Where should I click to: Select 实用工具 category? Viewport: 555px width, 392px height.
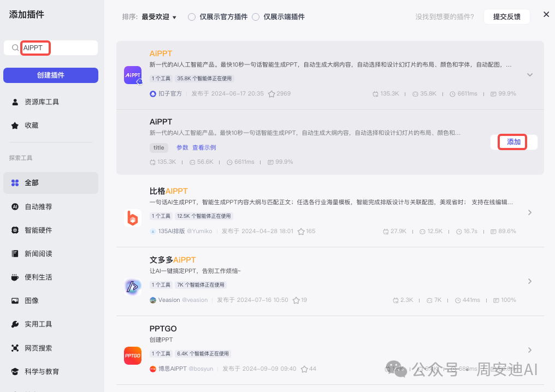pos(51,324)
